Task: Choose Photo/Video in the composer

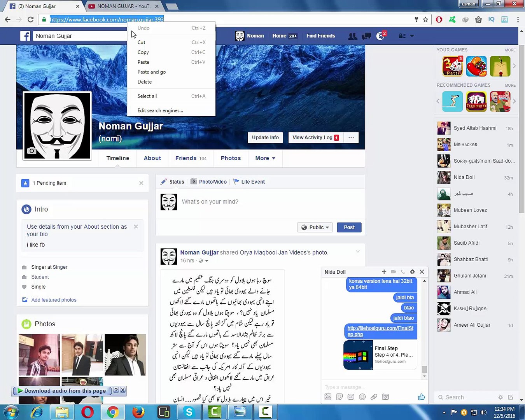Action: click(208, 182)
